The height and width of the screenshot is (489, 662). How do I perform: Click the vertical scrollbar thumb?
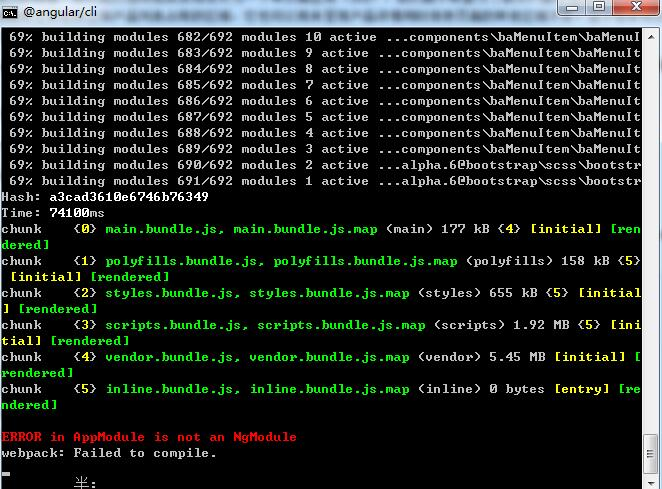point(651,454)
